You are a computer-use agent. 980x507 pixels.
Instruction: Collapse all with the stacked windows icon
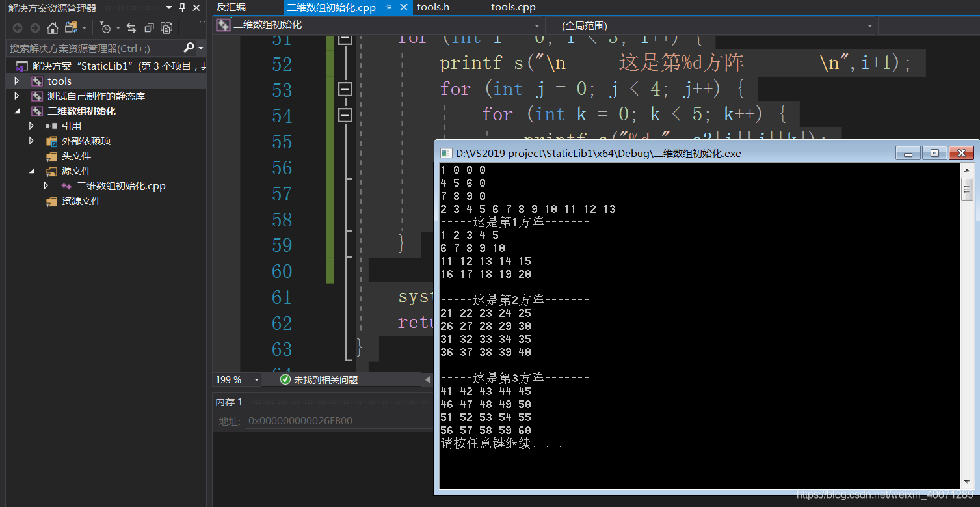149,28
